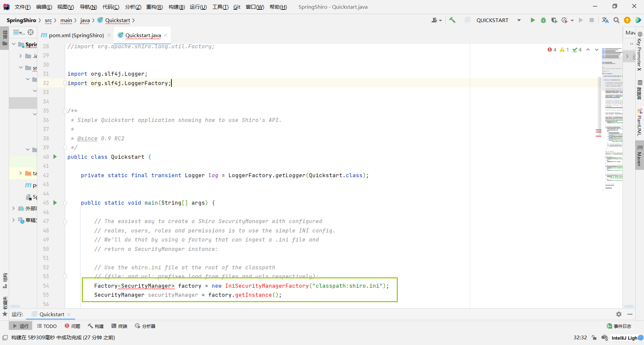This screenshot has height=345, width=644.
Task: Open the Git menu
Action: click(237, 7)
